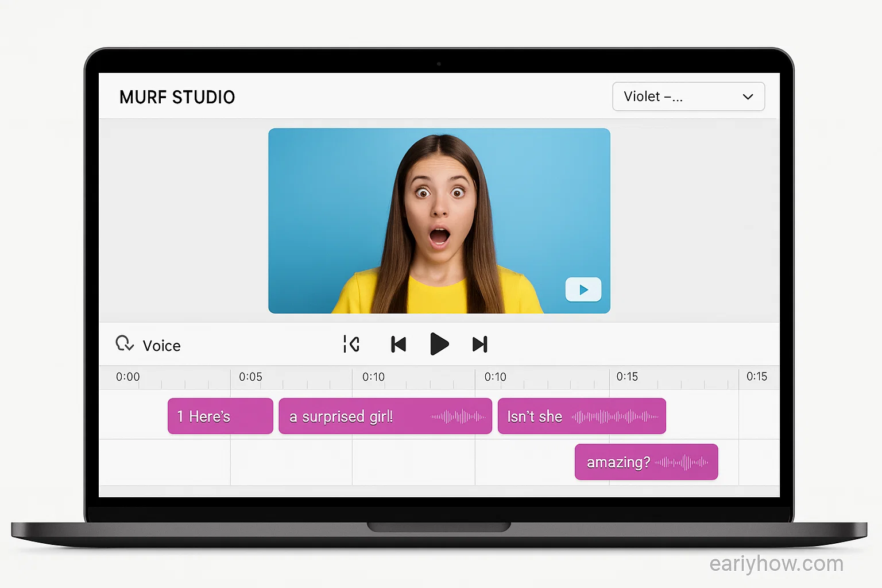Viewport: 882px width, 588px height.
Task: Click the chevron arrow in voice dropdown
Action: [x=748, y=96]
